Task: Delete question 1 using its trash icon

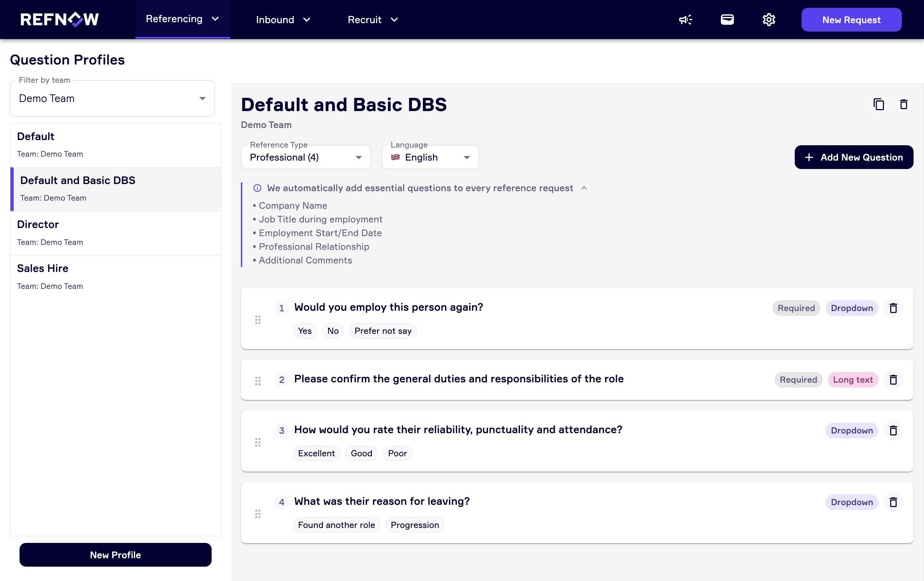Action: tap(893, 308)
